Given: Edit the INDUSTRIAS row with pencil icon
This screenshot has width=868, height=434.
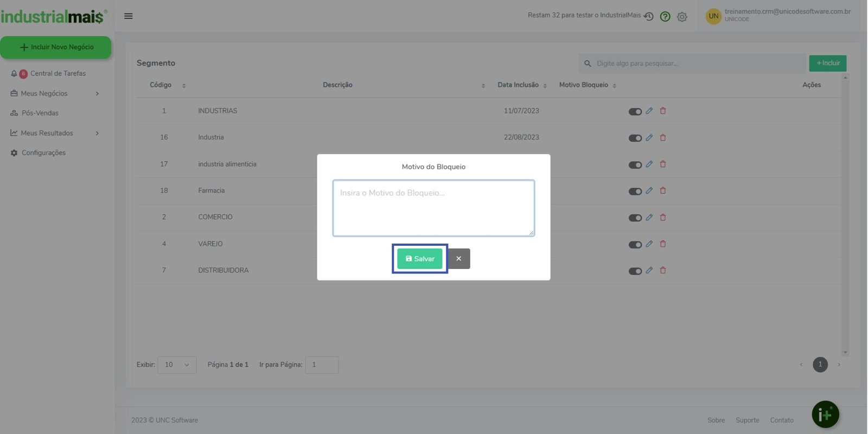Looking at the screenshot, I should (x=649, y=111).
